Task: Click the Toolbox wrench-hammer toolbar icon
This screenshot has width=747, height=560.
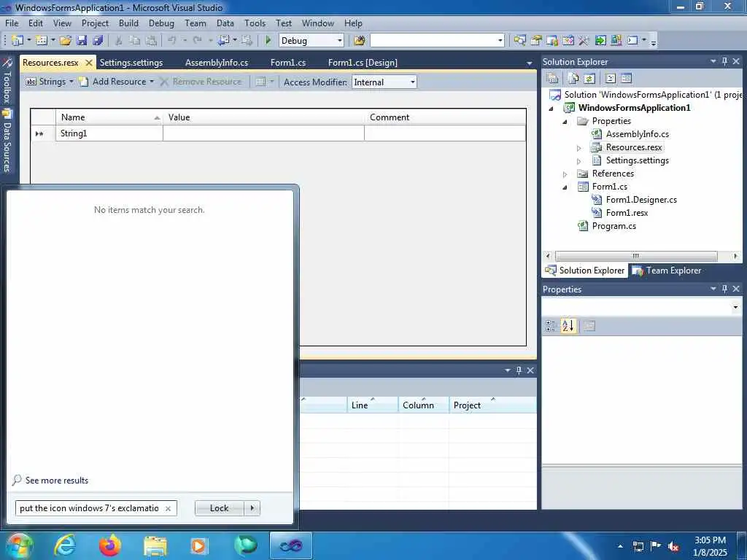Action: click(x=584, y=41)
